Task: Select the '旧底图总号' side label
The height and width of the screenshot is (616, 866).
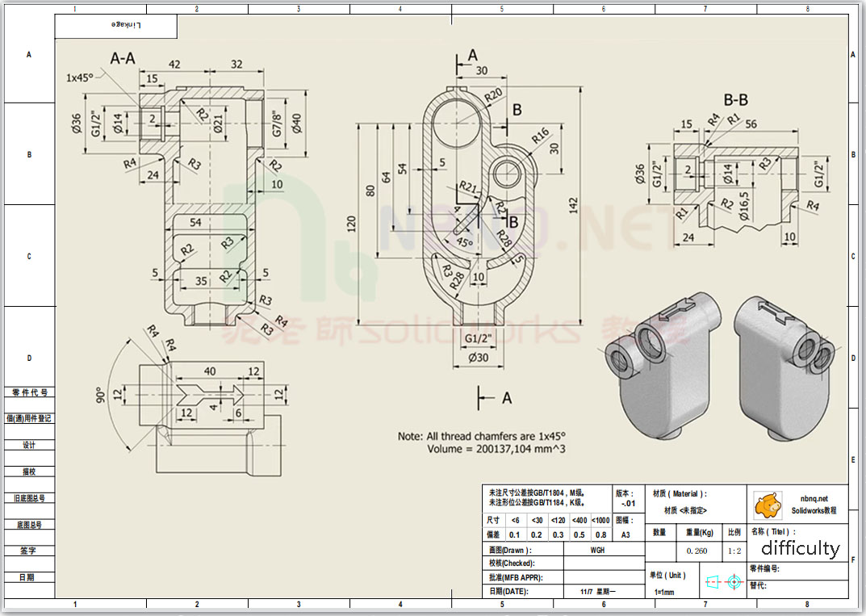Action: [29, 498]
